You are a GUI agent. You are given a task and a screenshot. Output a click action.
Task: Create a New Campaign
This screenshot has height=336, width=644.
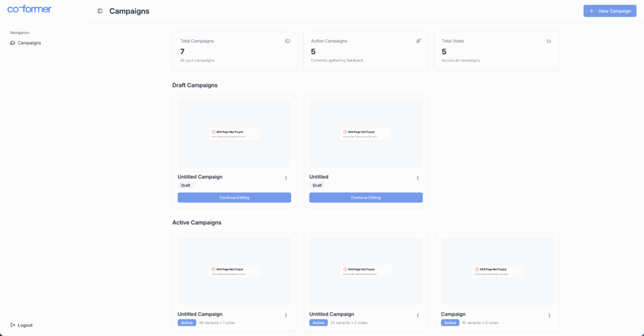pos(609,11)
